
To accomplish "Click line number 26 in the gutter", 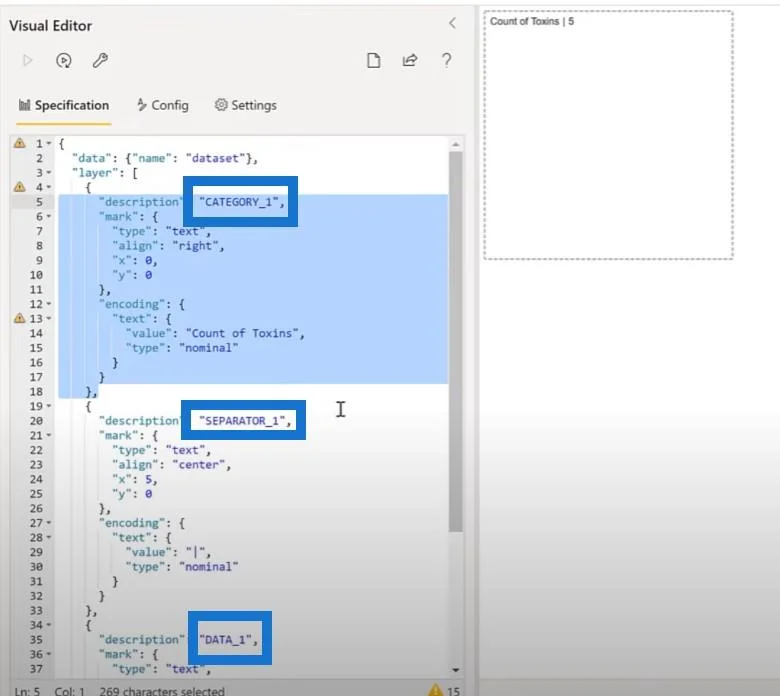I will point(36,508).
